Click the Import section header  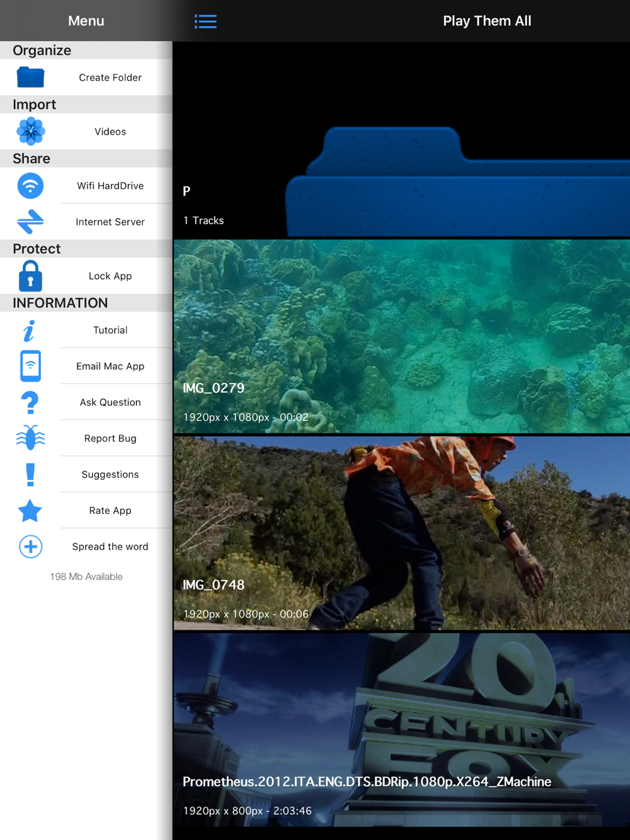click(86, 105)
